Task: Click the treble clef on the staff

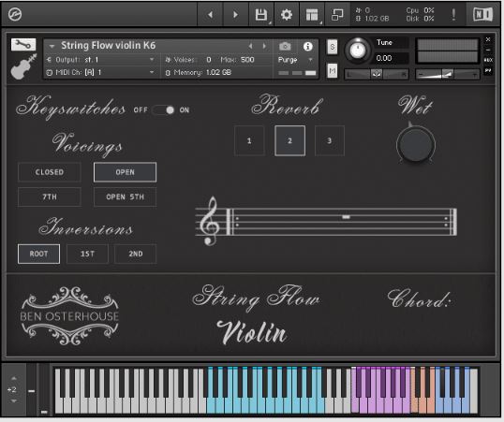Action: point(209,221)
